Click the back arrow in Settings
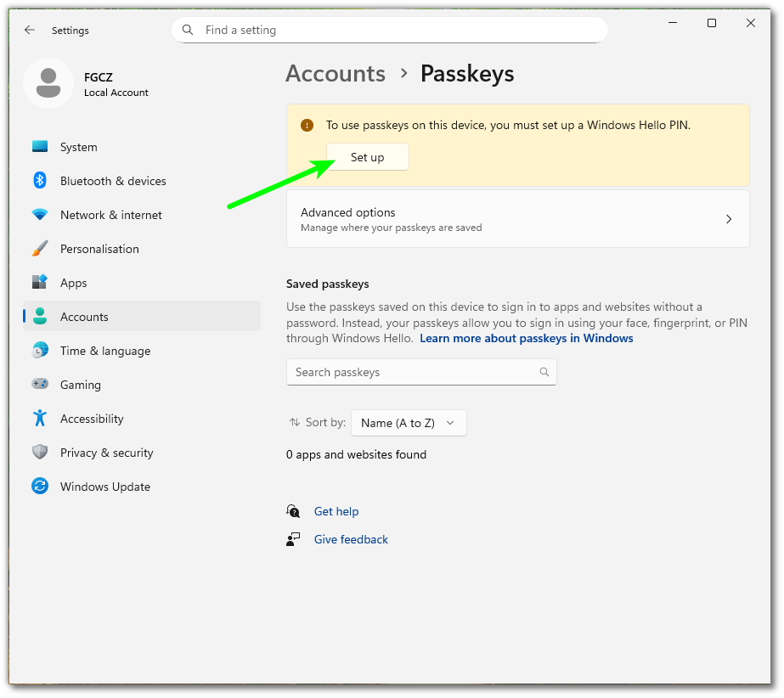 [30, 30]
